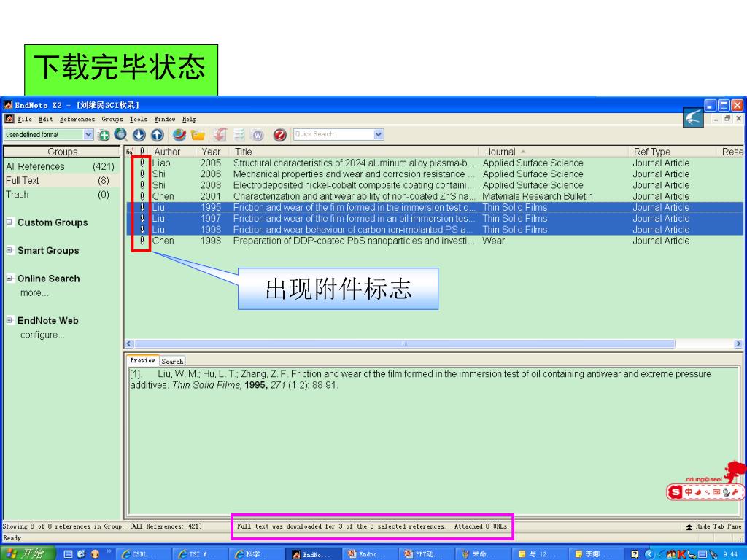This screenshot has height=560, width=747.
Task: Click the Groups panel header
Action: 62,152
